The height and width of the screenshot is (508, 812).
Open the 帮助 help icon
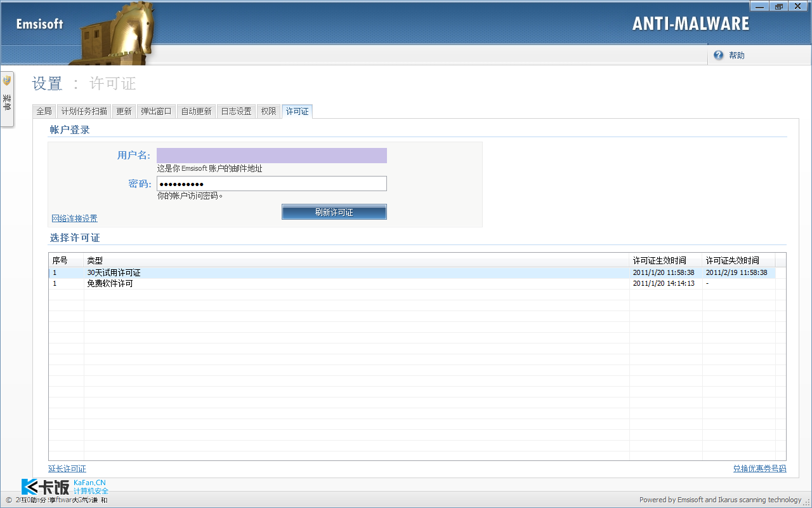point(718,55)
